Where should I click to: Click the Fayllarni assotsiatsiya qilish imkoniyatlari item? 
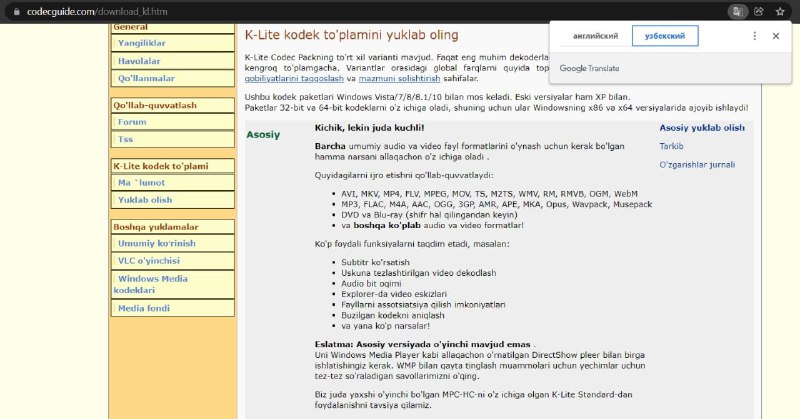[423, 305]
